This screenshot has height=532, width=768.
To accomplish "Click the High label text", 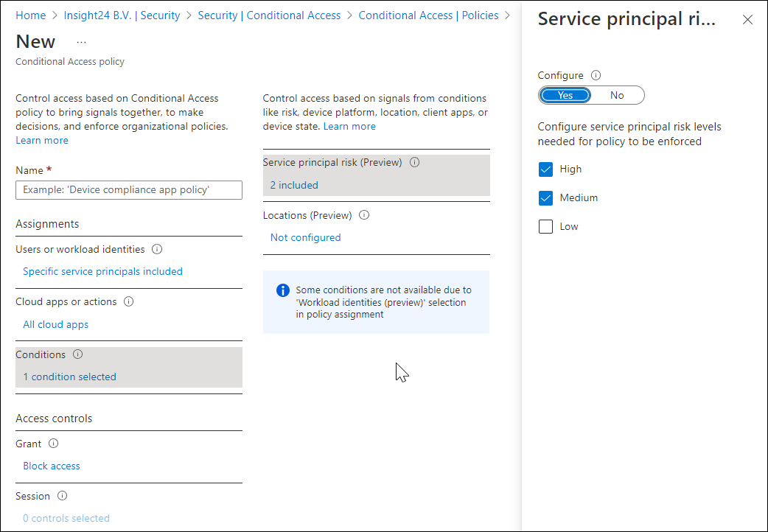I will coord(570,169).
